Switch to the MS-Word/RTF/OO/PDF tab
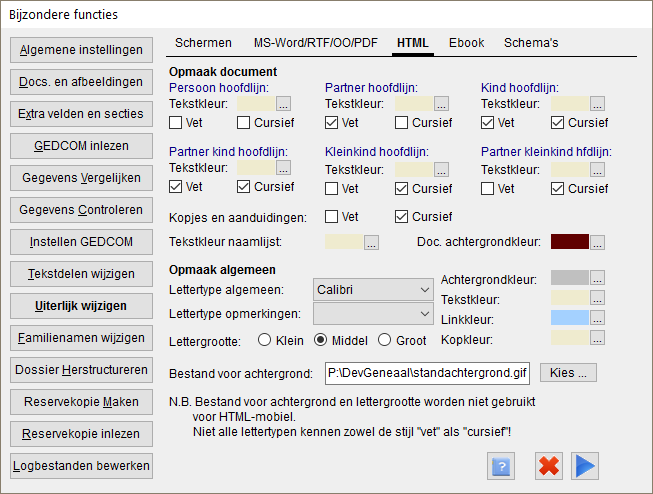The height and width of the screenshot is (494, 653). 315,43
